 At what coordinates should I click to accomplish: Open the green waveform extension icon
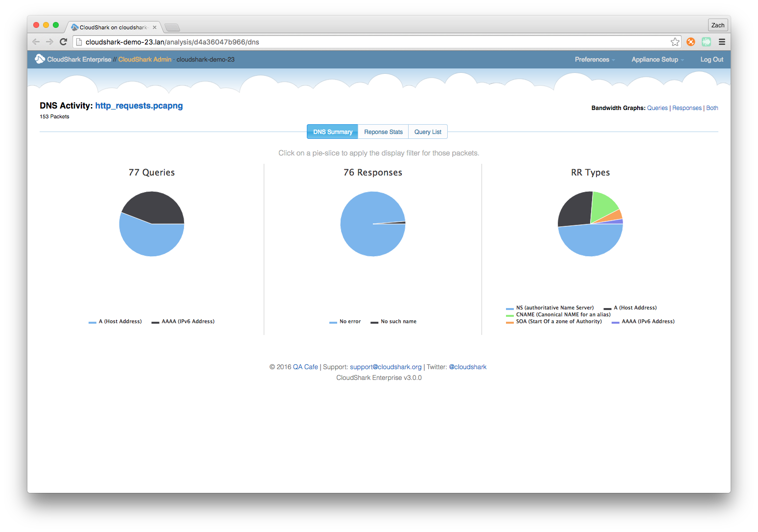pyautogui.click(x=706, y=42)
